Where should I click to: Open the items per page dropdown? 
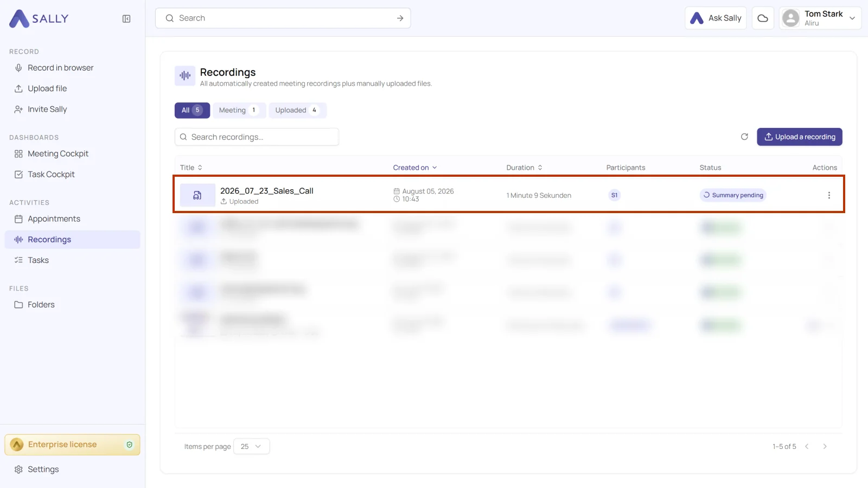tap(252, 446)
